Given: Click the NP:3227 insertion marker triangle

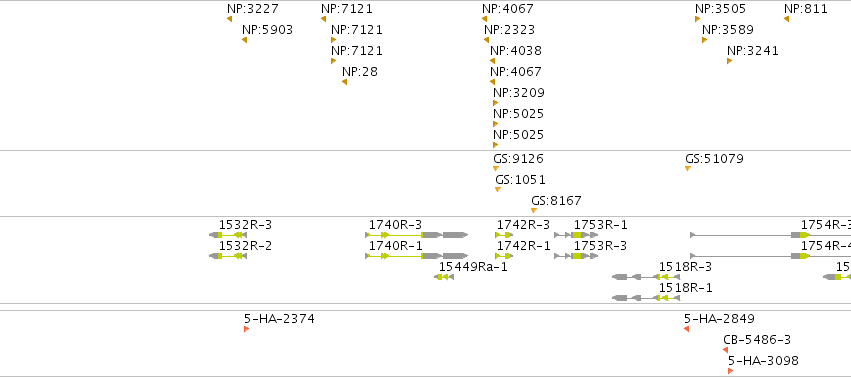Looking at the screenshot, I should (230, 19).
